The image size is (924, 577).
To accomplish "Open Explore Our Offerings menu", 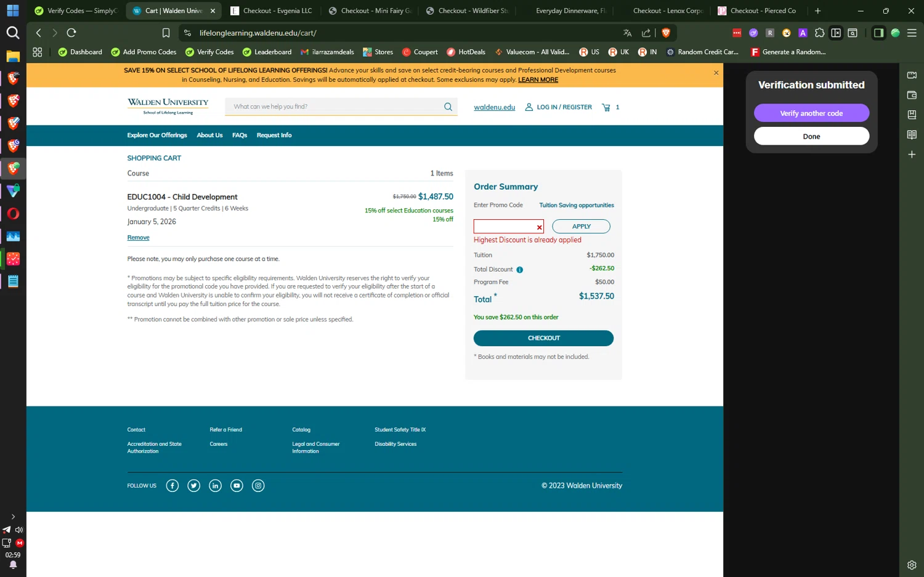I will (x=157, y=135).
